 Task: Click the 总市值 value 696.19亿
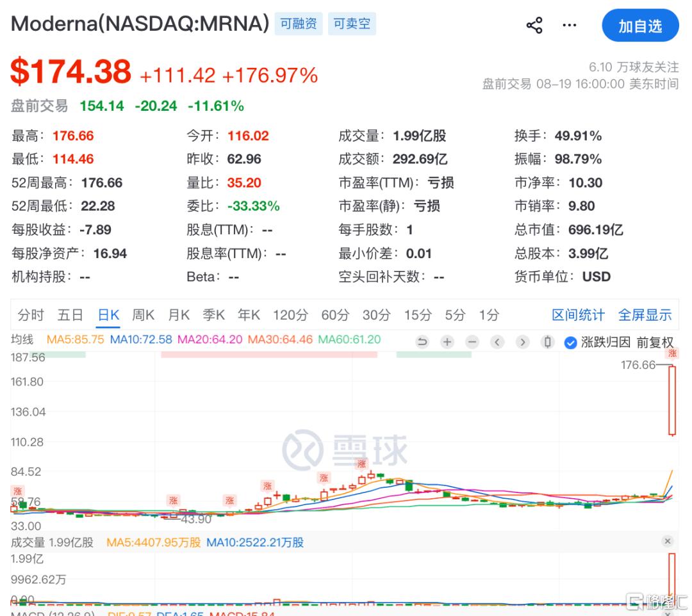[595, 230]
